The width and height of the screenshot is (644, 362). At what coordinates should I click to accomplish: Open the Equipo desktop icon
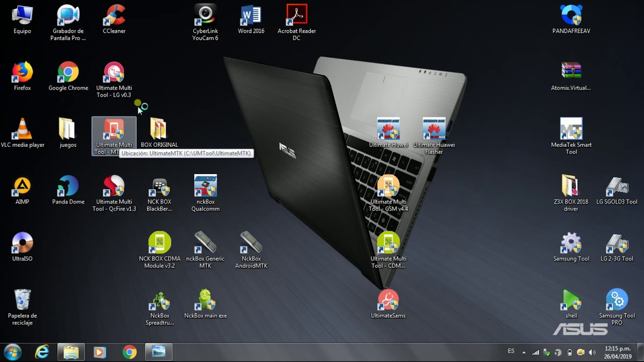pyautogui.click(x=22, y=19)
